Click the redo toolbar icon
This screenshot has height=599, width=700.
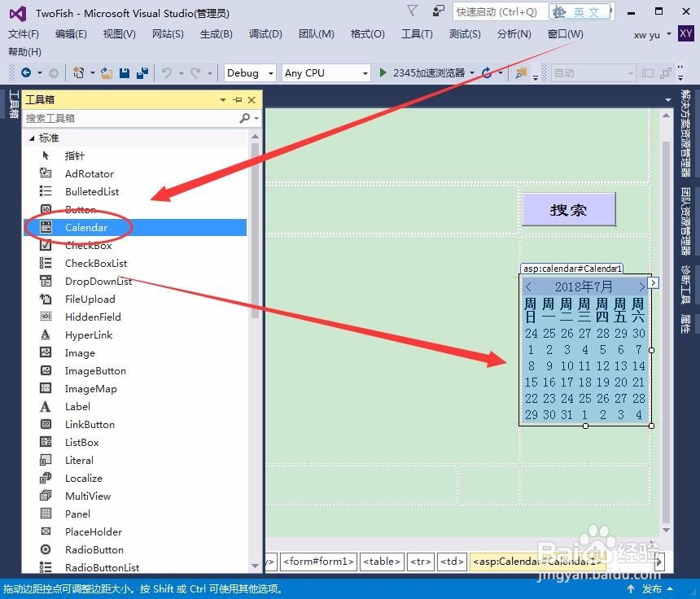coord(195,72)
